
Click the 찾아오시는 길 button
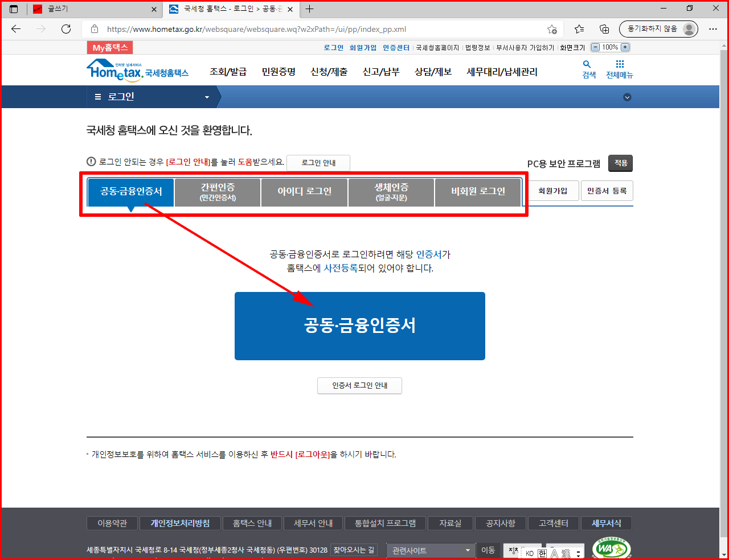[x=354, y=550]
